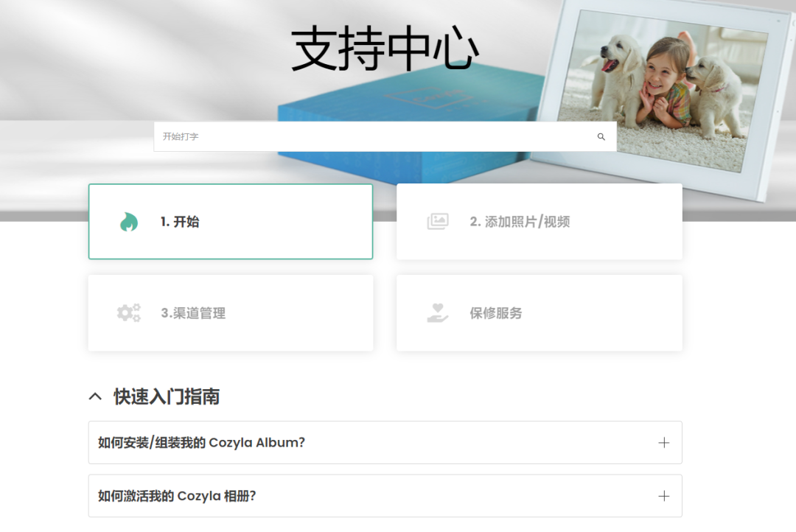The image size is (796, 532).
Task: Click the plus icon next to 如何激活我的 Cozyla 相册
Action: [663, 496]
